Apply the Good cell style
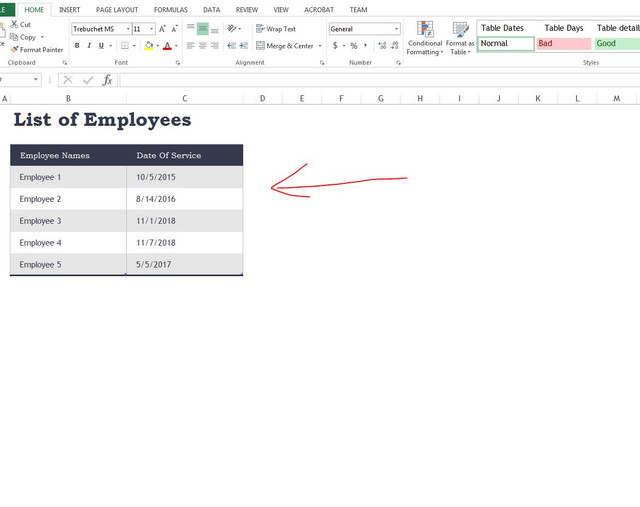Screen dimensions: 640x507 click(x=617, y=43)
